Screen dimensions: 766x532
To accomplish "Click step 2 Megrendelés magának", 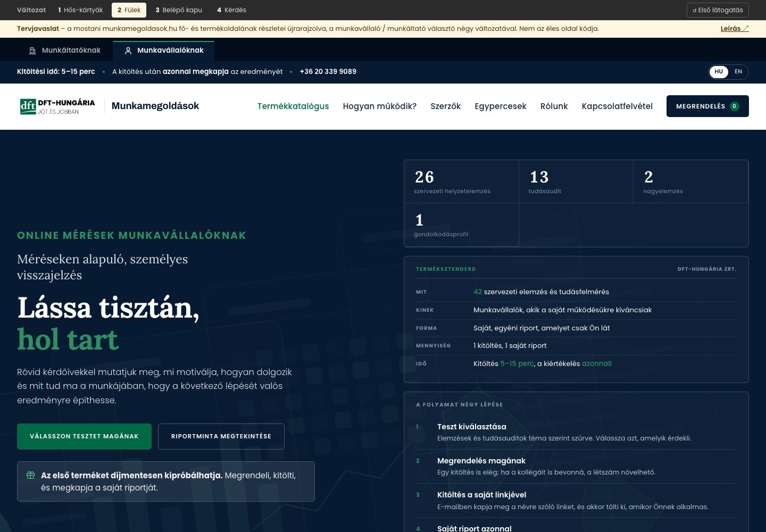I will (x=576, y=466).
